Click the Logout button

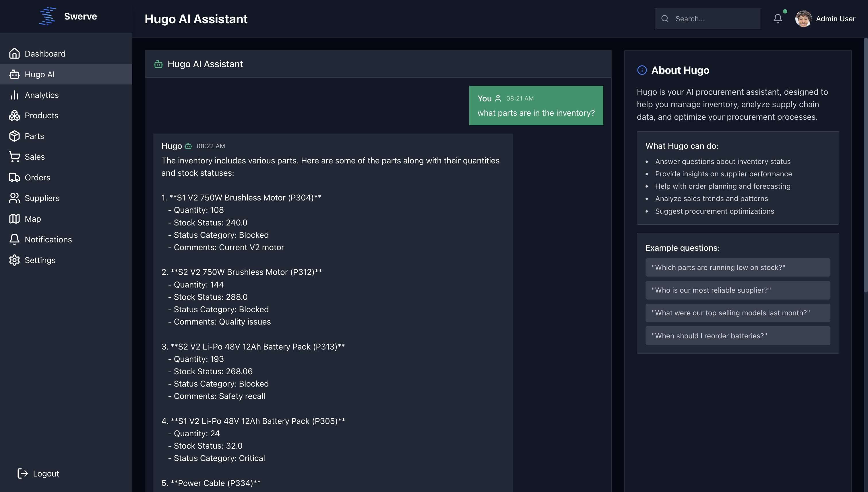click(x=38, y=473)
